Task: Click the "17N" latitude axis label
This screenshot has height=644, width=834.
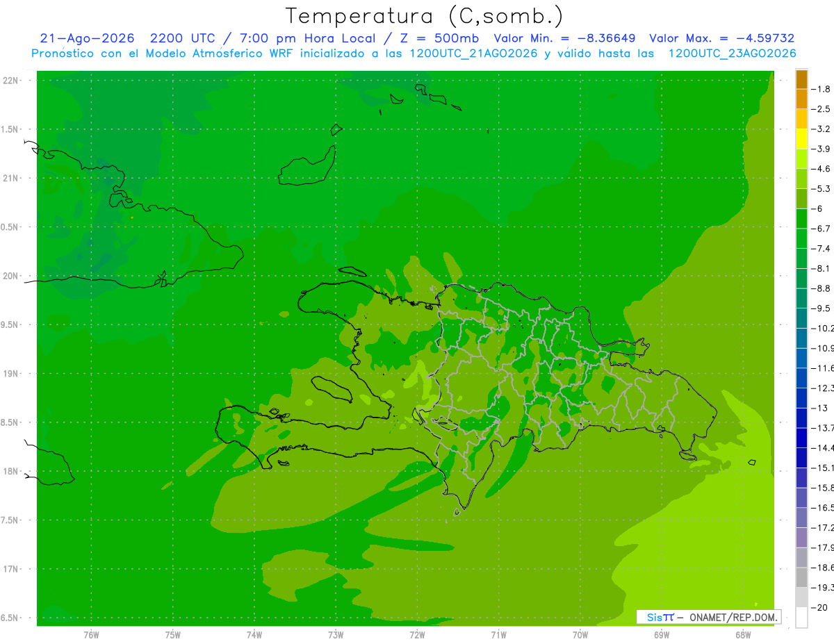Action: pos(10,569)
